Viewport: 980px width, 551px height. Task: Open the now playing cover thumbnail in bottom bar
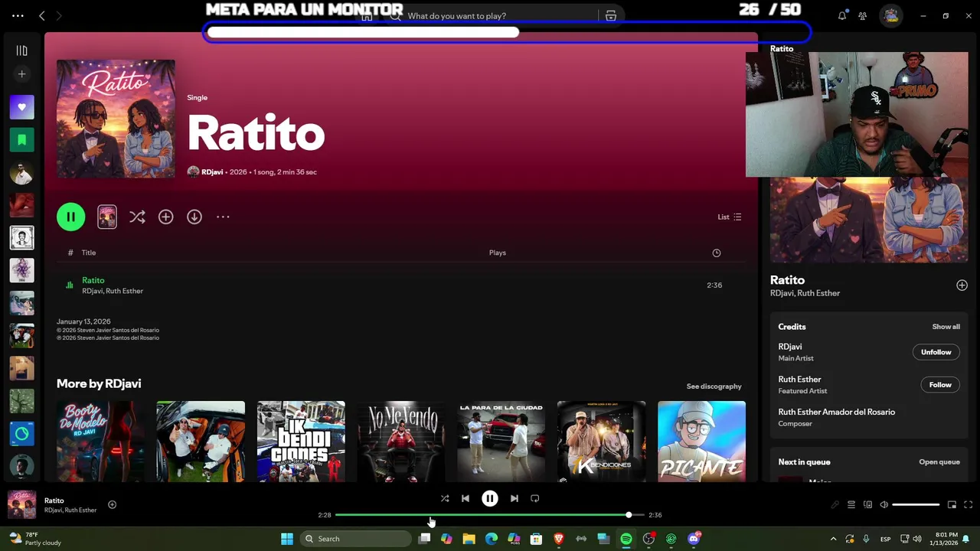[21, 505]
